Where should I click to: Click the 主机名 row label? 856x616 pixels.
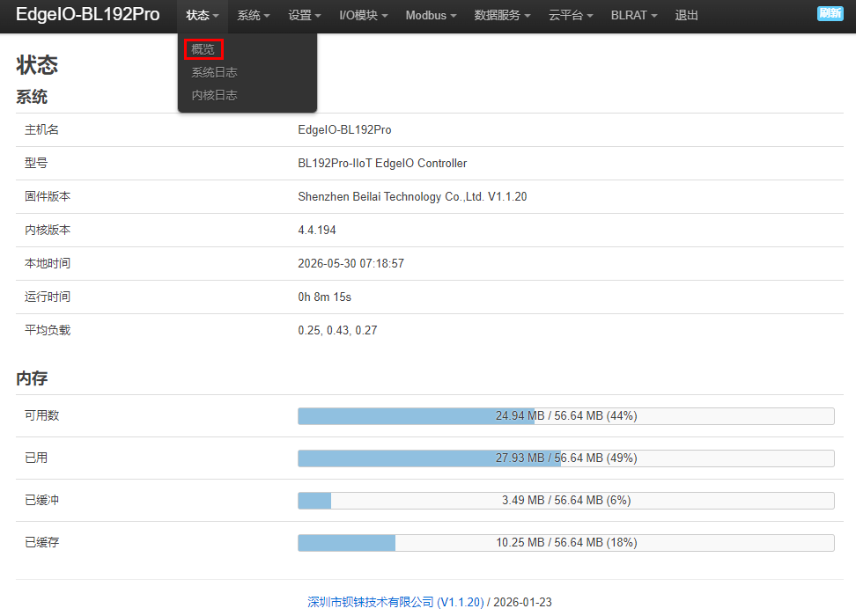point(41,130)
